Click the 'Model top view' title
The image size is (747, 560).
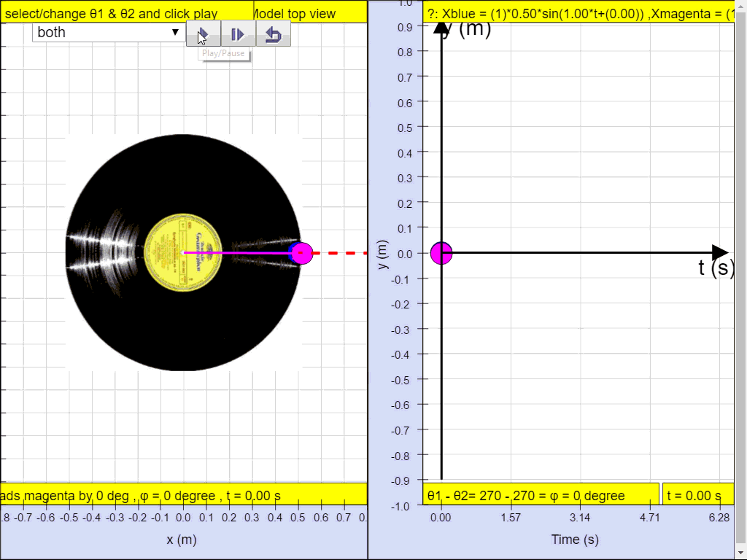[x=295, y=14]
